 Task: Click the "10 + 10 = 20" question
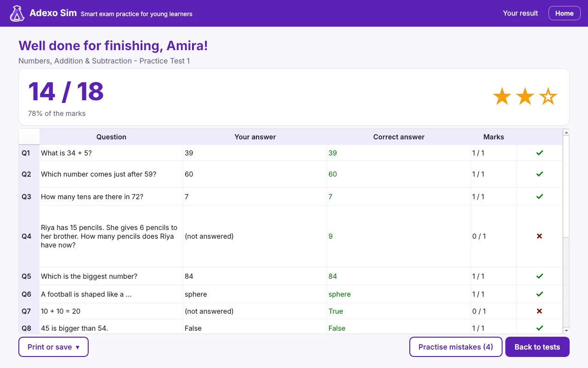[61, 311]
